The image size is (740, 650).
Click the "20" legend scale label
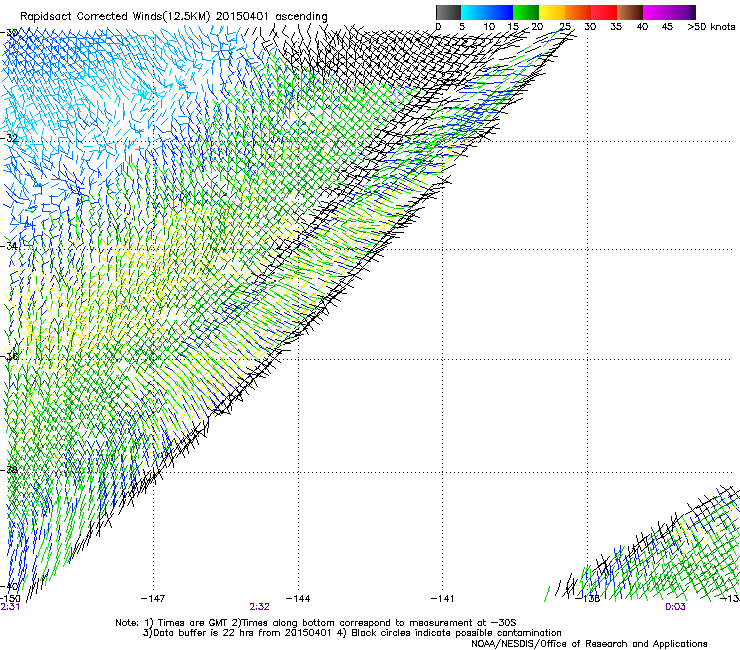tap(538, 27)
